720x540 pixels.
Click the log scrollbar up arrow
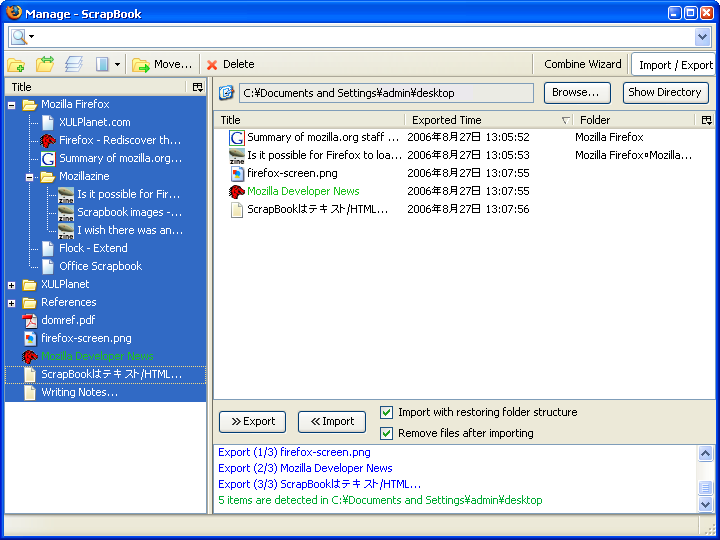click(705, 454)
